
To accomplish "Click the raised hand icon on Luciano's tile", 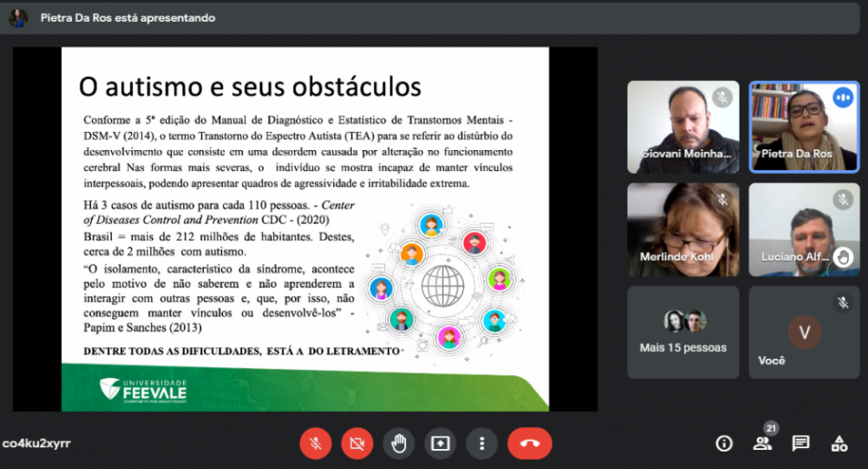I will [x=843, y=257].
